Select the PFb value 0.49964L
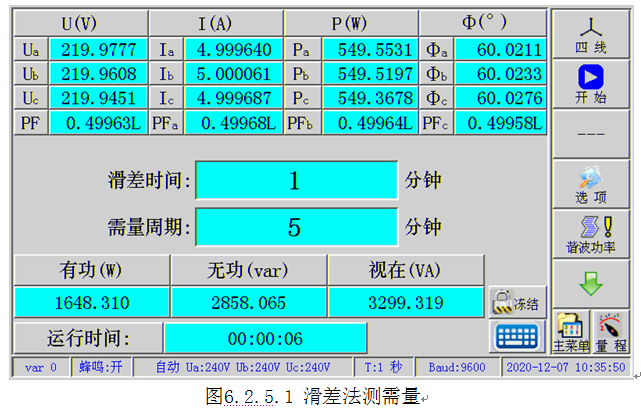 pos(370,123)
